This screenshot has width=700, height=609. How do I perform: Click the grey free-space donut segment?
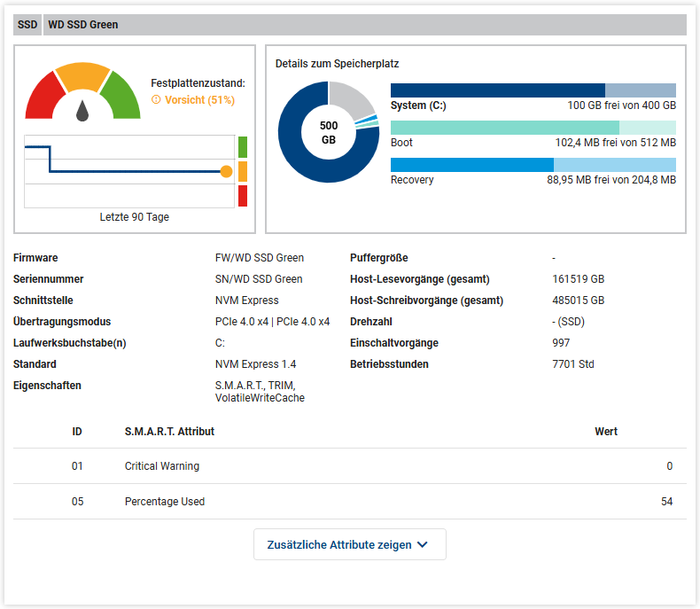(x=352, y=99)
